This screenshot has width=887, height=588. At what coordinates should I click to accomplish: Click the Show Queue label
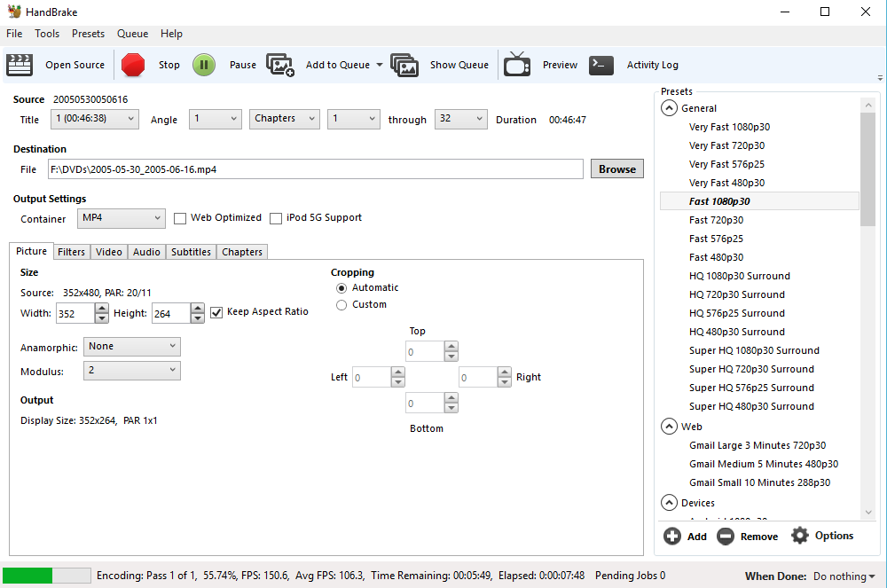click(x=459, y=65)
